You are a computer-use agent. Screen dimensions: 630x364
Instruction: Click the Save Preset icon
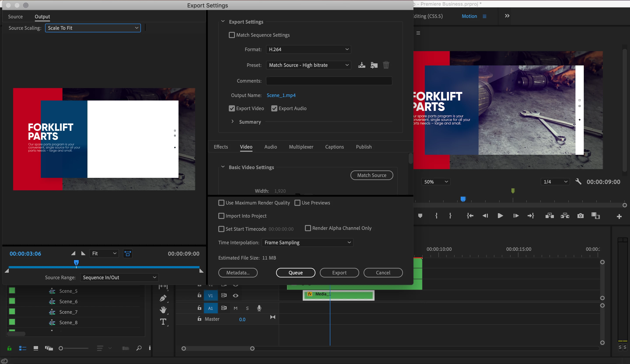[362, 65]
